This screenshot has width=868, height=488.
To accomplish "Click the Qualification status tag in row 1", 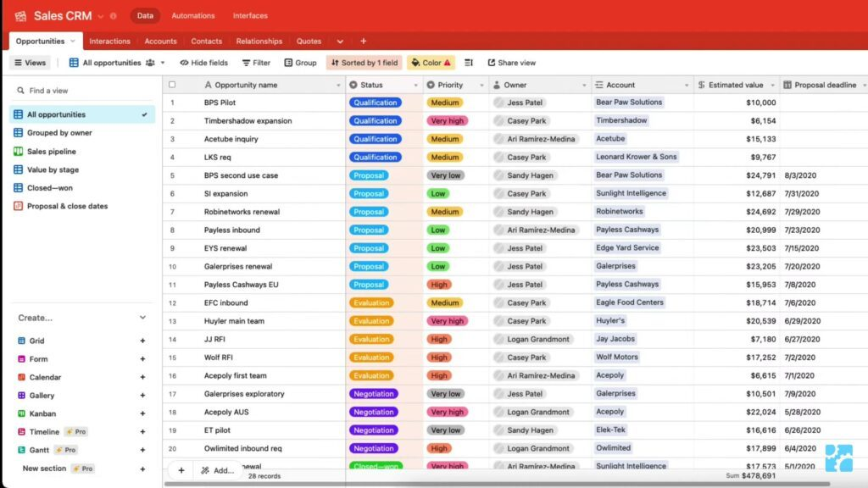I will pos(375,103).
